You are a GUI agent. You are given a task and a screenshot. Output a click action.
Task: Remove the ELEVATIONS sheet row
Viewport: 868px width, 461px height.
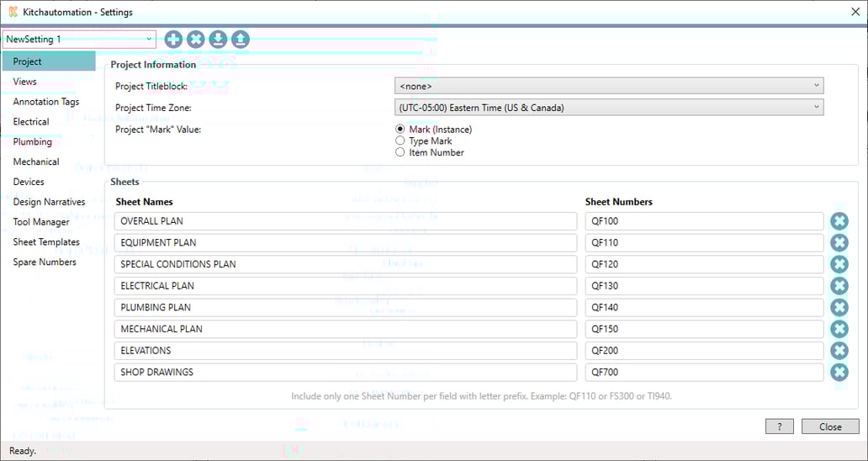839,351
